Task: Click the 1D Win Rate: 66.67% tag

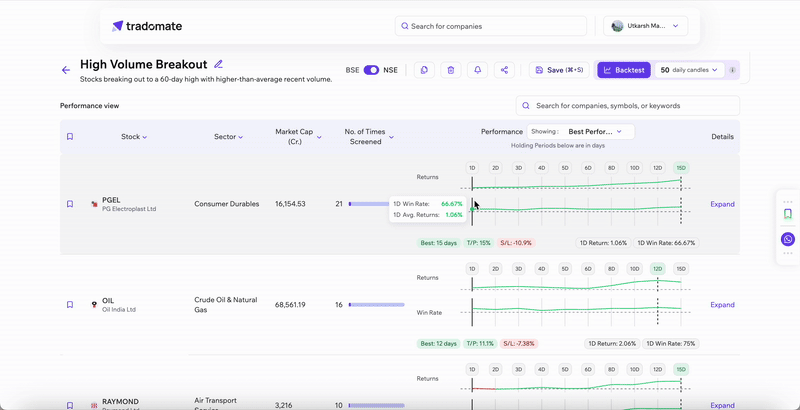Action: coord(666,243)
